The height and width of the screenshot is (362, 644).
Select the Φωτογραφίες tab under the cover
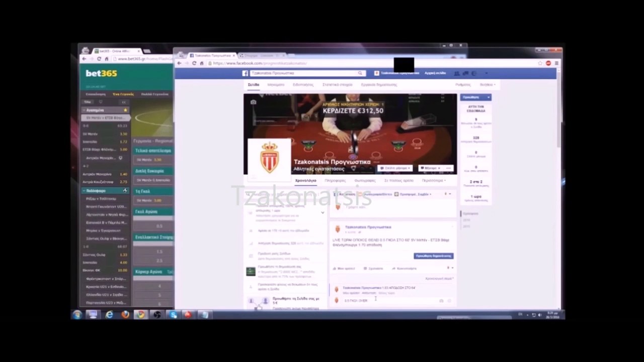pyautogui.click(x=365, y=180)
